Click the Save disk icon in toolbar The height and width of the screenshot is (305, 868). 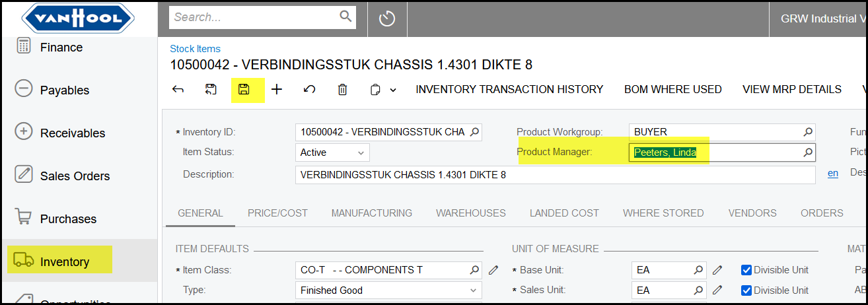click(x=244, y=90)
